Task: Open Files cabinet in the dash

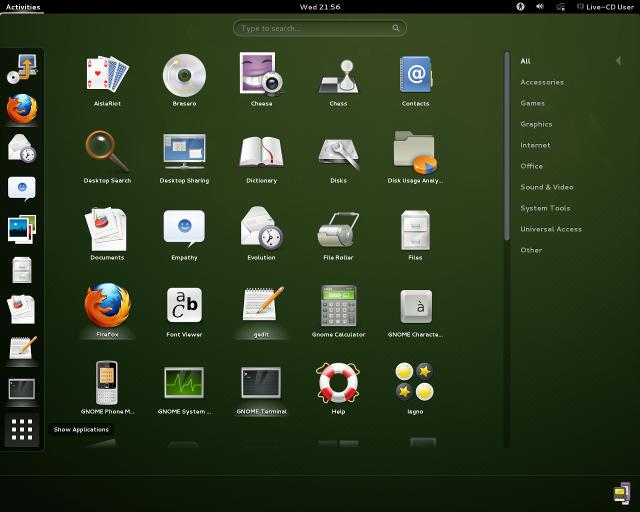Action: point(22,269)
